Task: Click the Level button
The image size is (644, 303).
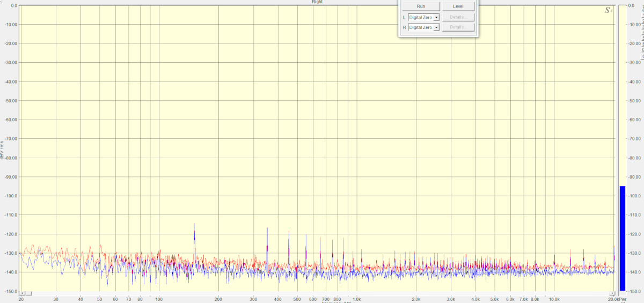Action: pos(458,6)
